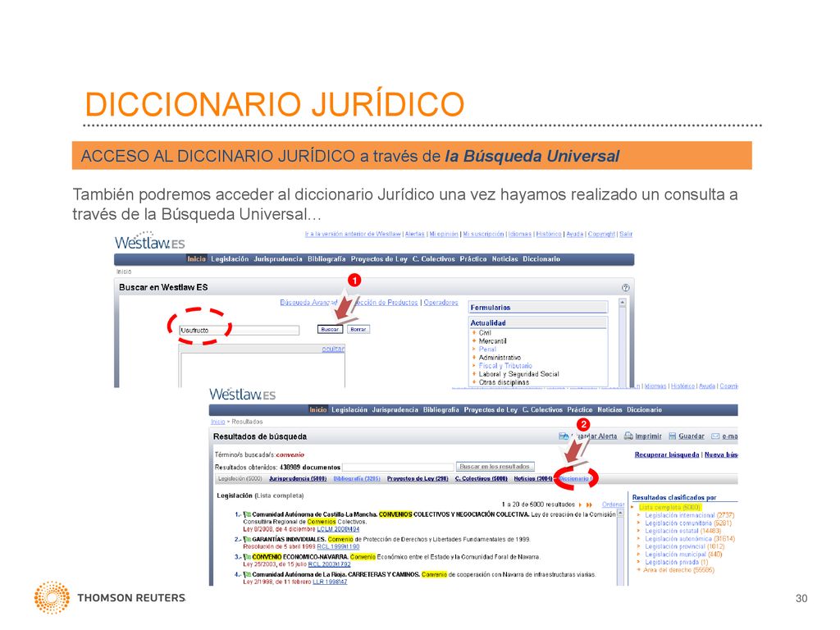
Task: Click the ocultar link
Action: pyautogui.click(x=333, y=349)
